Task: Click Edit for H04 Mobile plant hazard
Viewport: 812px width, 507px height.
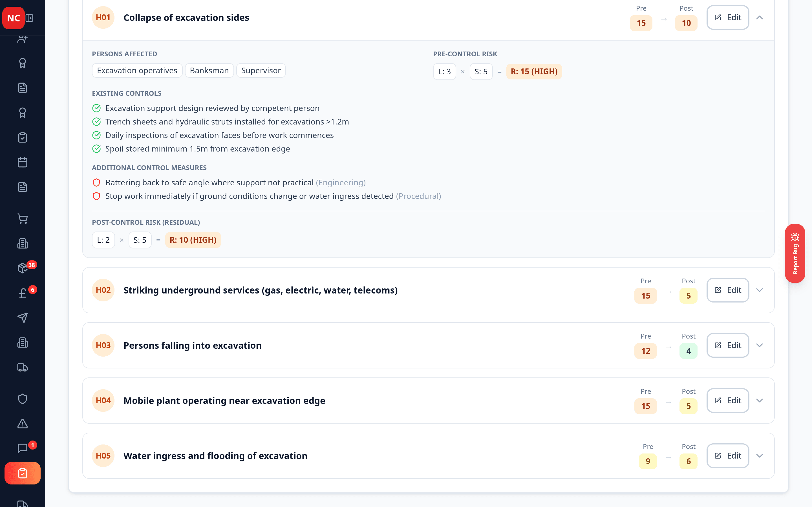Action: coord(727,400)
